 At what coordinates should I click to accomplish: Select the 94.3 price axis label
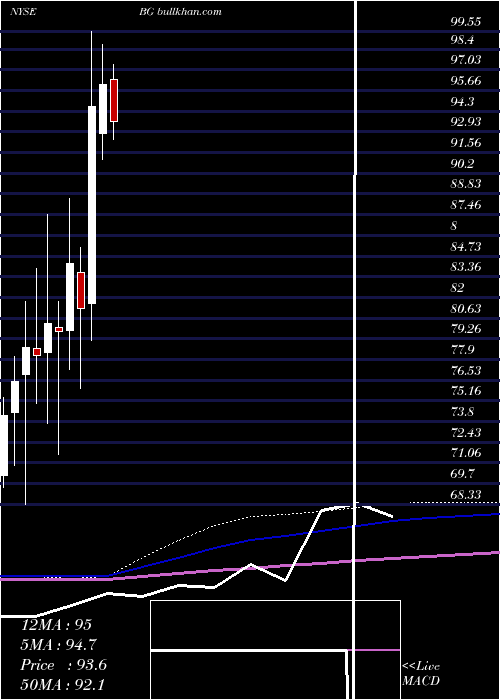462,101
